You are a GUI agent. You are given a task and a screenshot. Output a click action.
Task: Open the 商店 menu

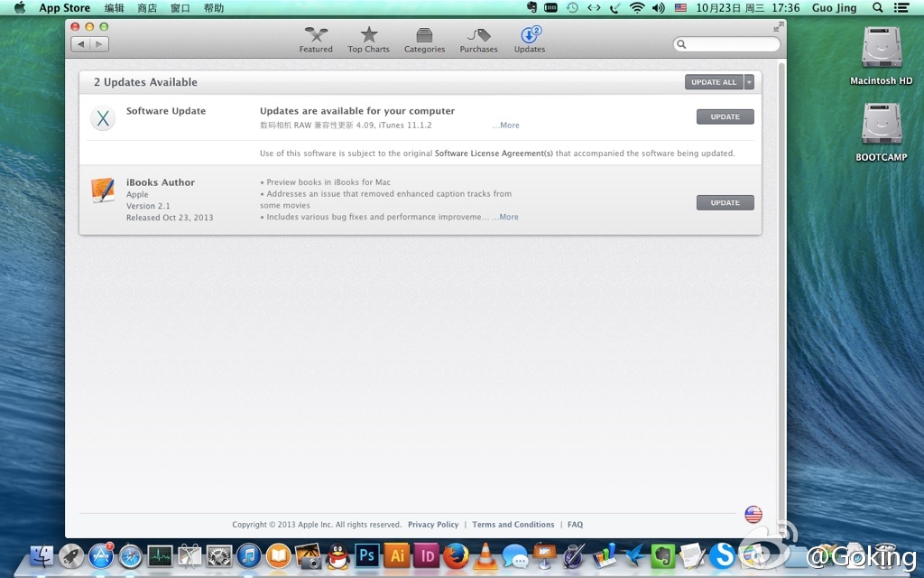(x=147, y=7)
